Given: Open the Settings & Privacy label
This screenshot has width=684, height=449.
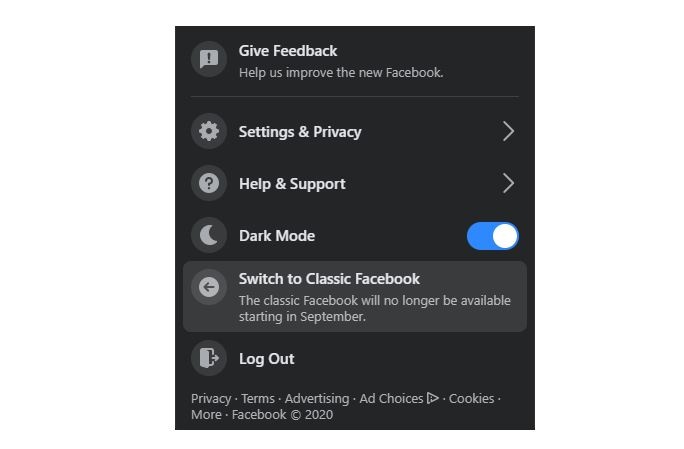Looking at the screenshot, I should [300, 132].
